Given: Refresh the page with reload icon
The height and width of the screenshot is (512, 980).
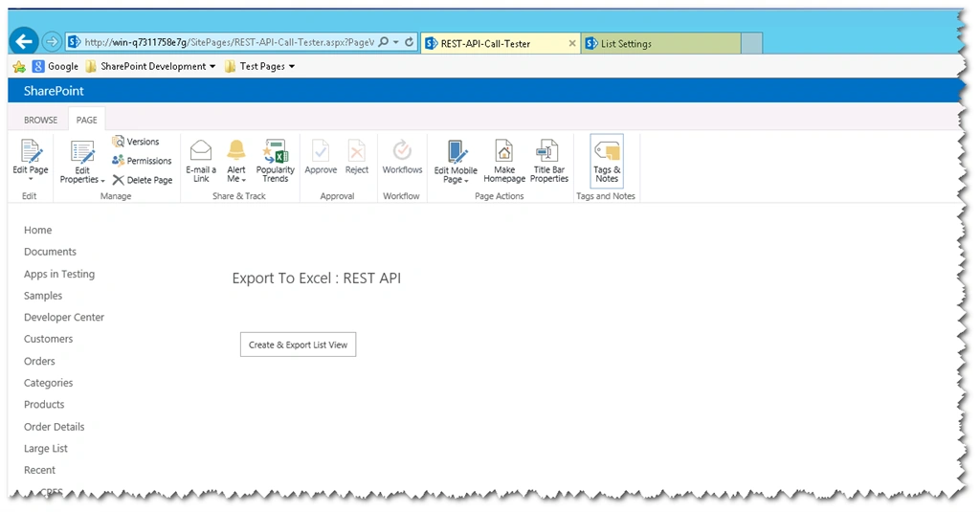Looking at the screenshot, I should [409, 42].
